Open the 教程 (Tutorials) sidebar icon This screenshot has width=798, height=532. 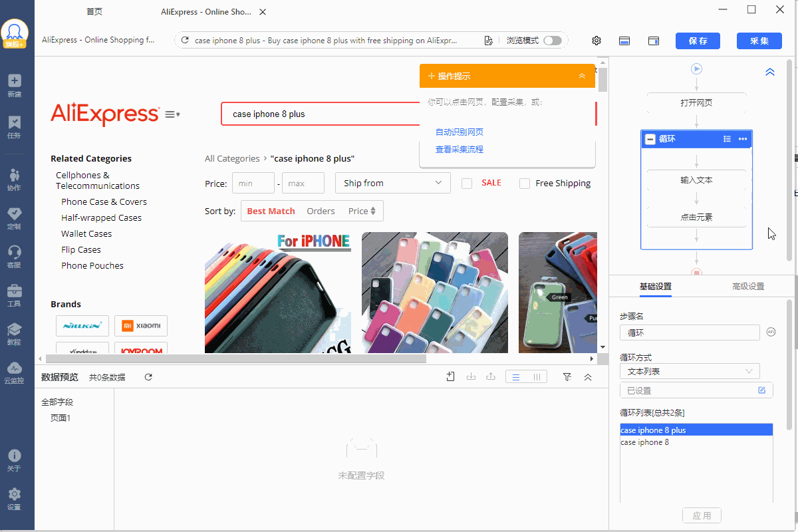15,333
